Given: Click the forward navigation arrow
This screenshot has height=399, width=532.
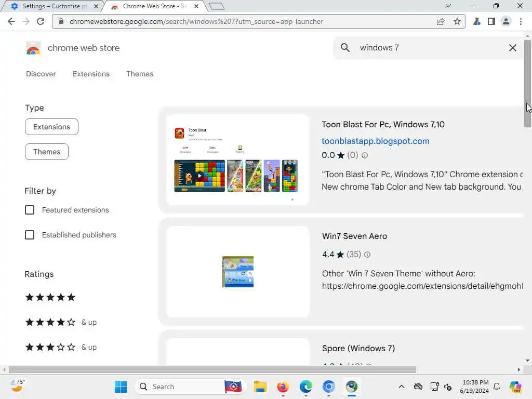Looking at the screenshot, I should (x=26, y=21).
